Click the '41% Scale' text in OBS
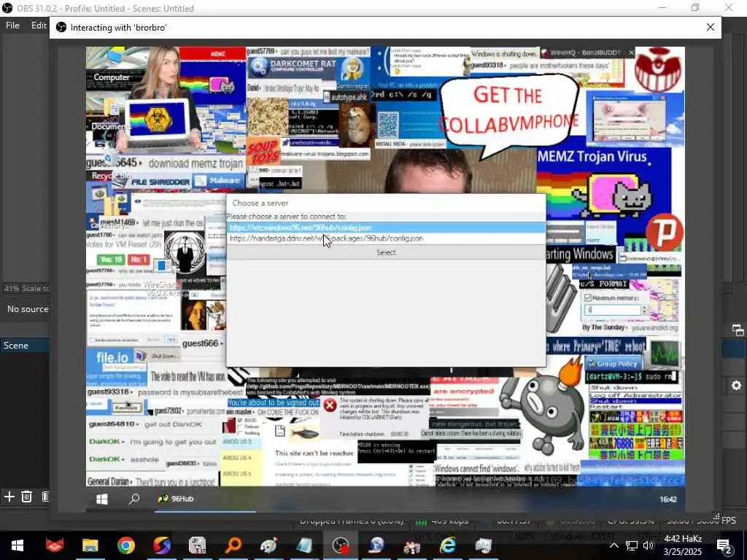 [27, 288]
